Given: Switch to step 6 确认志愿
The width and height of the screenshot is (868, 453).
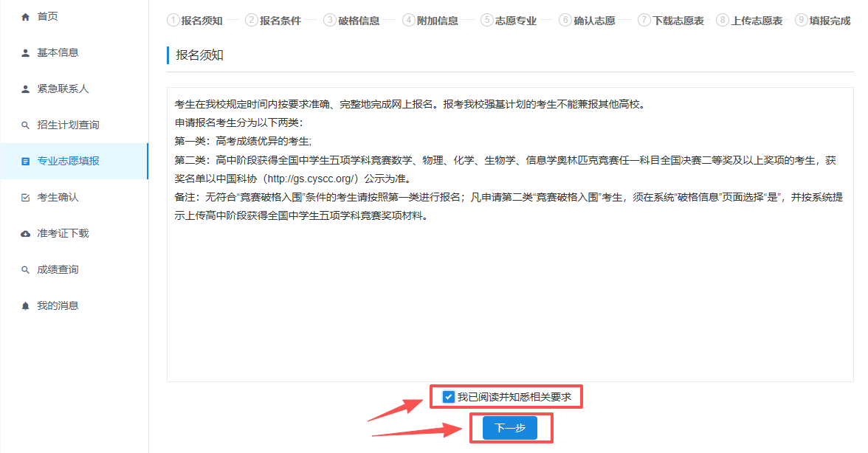Looking at the screenshot, I should [587, 21].
